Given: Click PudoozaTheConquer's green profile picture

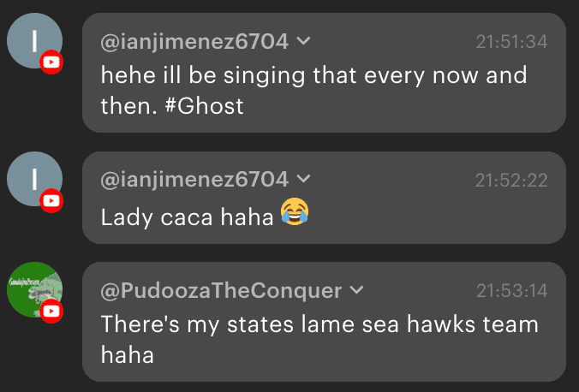Looking at the screenshot, I should tap(33, 289).
